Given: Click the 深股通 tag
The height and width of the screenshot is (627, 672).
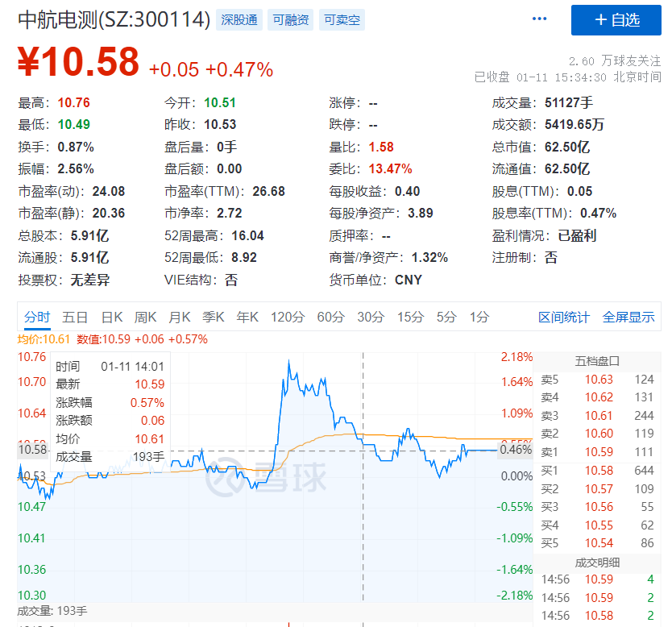Looking at the screenshot, I should pyautogui.click(x=239, y=20).
